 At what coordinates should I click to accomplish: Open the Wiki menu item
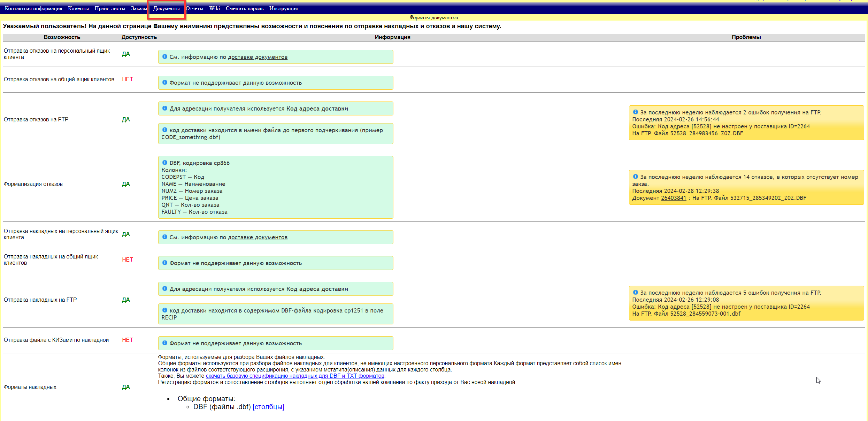tap(215, 8)
